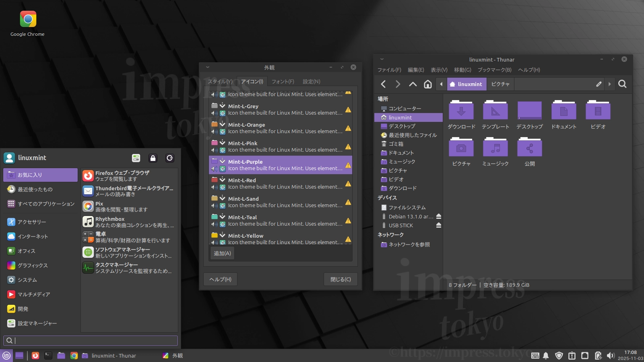Click the edit path pencil icon in Thunar
Screen dimensions: 644x362
coord(599,84)
